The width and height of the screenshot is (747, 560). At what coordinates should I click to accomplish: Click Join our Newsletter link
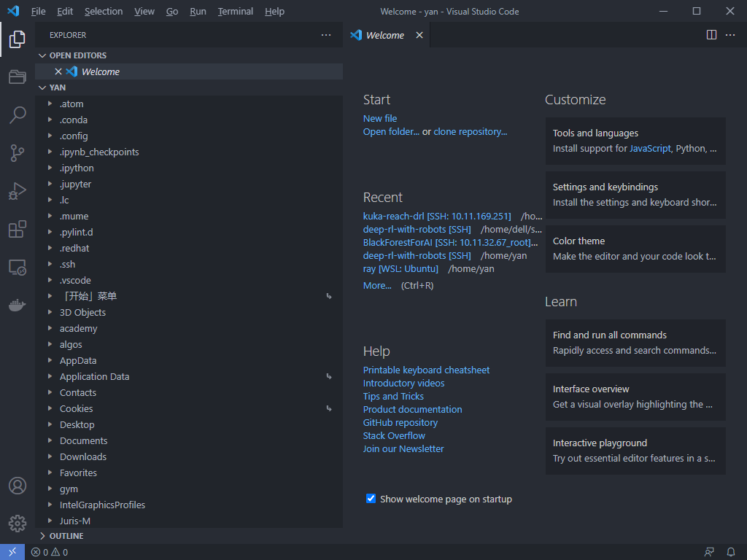403,448
